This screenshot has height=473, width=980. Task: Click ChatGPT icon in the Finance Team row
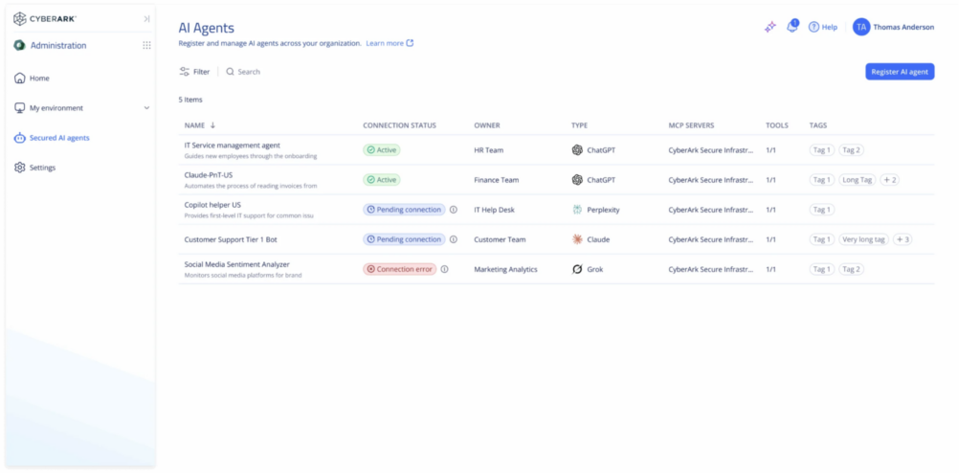[577, 180]
